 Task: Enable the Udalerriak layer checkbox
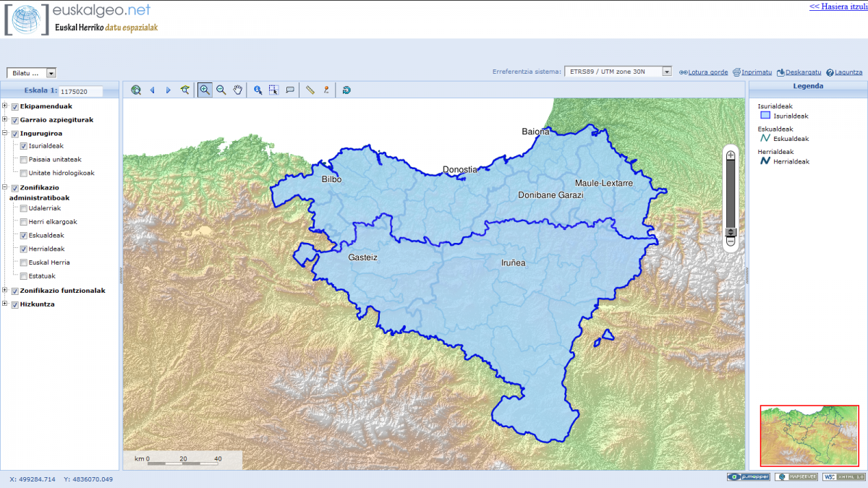point(24,209)
